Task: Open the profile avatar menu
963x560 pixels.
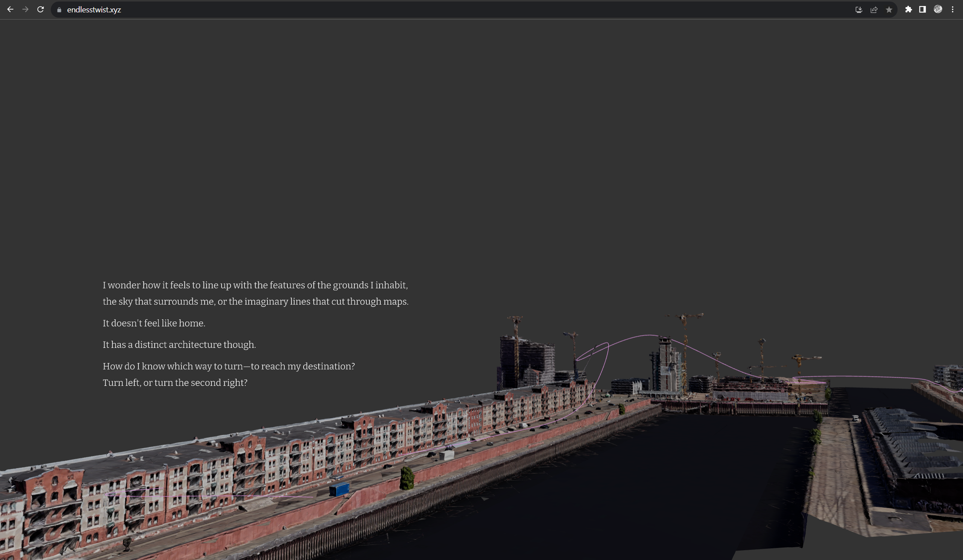Action: tap(938, 9)
